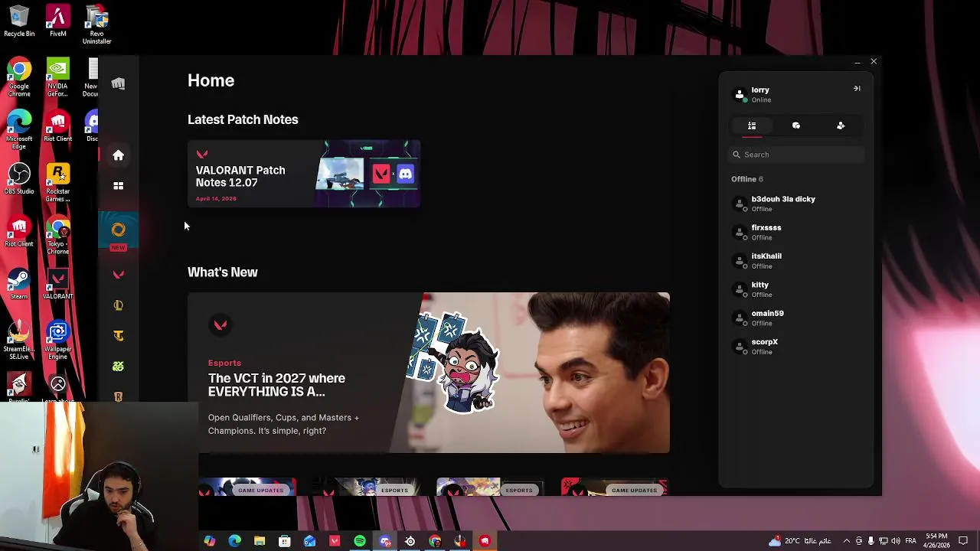Select the 2XKO icon in sidebar
This screenshot has height=551, width=980.
tap(118, 367)
